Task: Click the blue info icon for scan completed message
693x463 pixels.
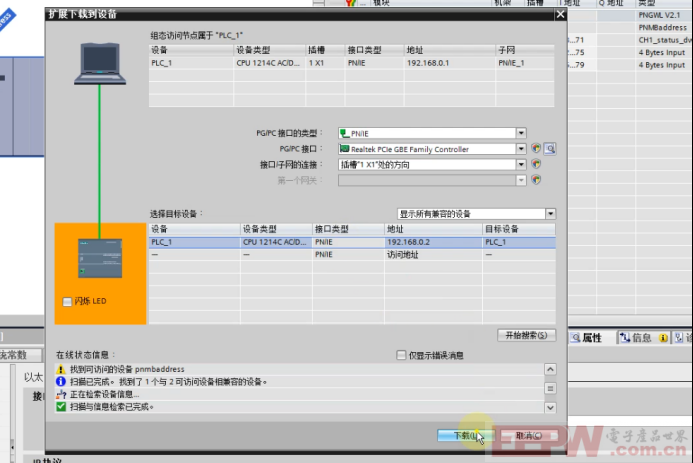Action: (61, 381)
